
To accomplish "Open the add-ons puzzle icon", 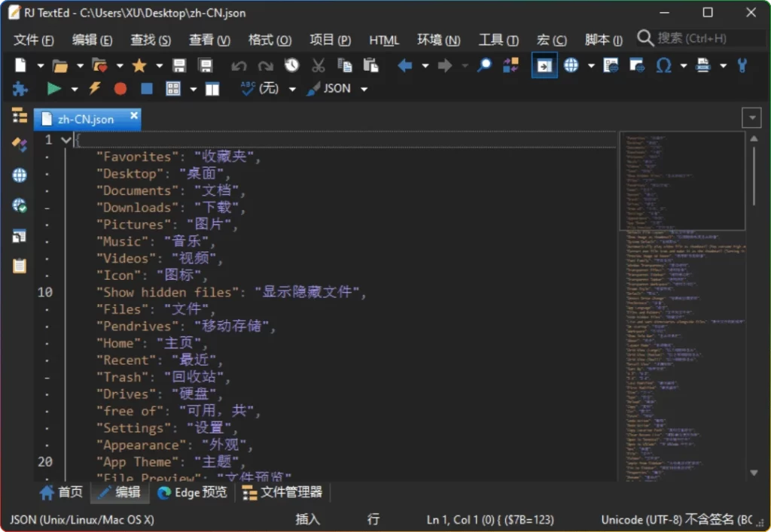I will (x=19, y=88).
